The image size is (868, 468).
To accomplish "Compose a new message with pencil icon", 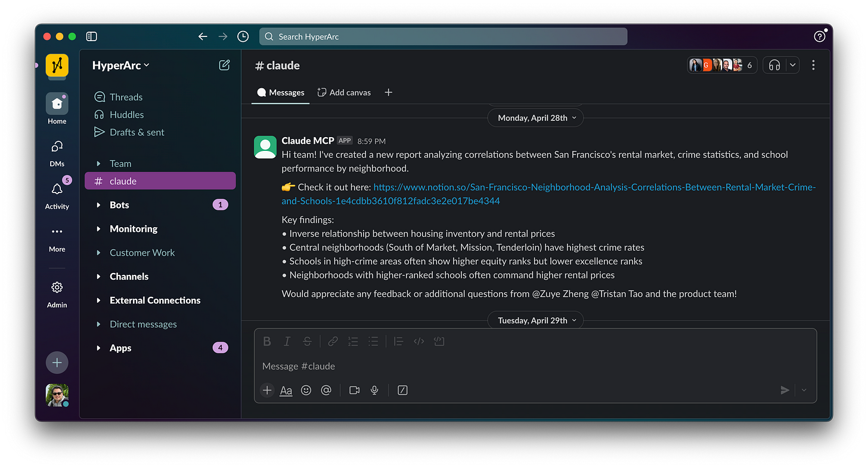I will 225,66.
